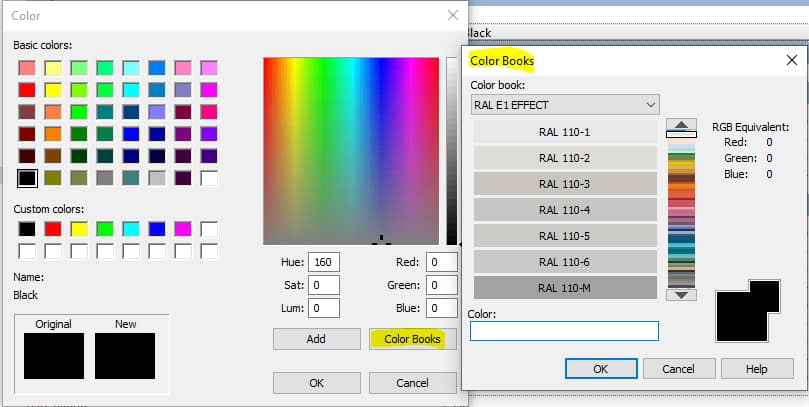
Task: Confirm the Color dialog with OK
Action: click(316, 383)
